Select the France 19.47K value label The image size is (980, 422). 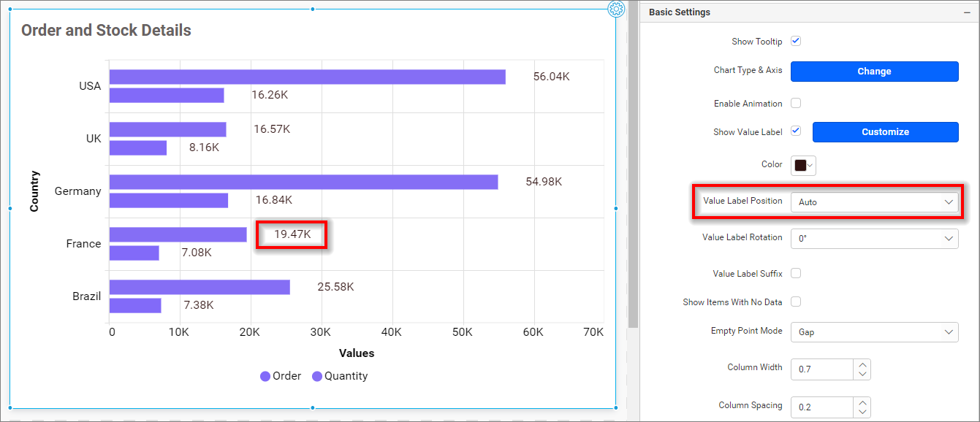292,234
